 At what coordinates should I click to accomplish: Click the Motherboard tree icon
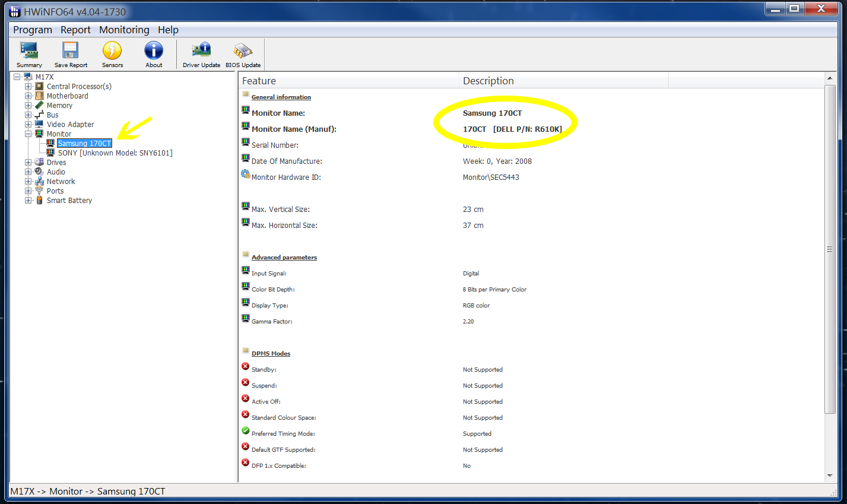(x=40, y=96)
